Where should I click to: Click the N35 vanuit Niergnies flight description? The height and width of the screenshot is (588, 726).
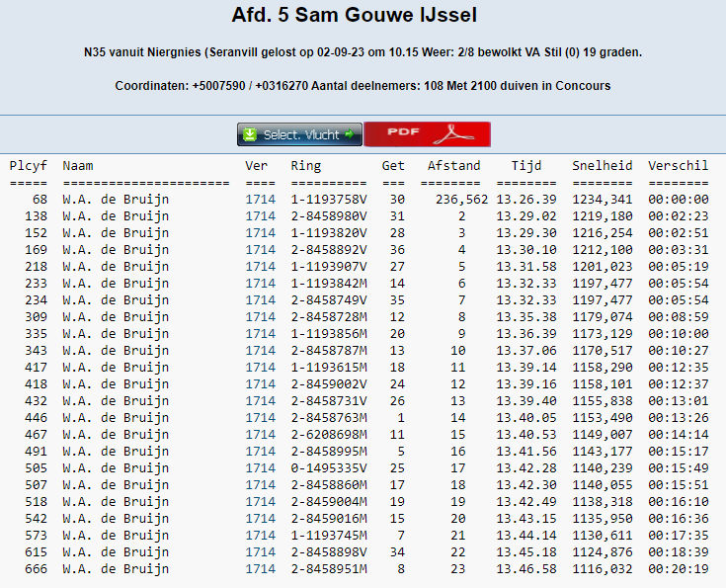pos(363,52)
